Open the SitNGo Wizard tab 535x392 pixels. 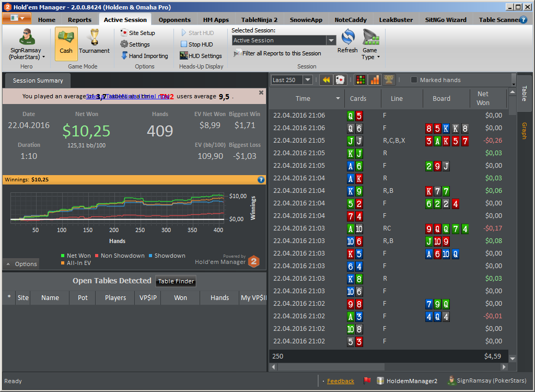[x=446, y=20]
